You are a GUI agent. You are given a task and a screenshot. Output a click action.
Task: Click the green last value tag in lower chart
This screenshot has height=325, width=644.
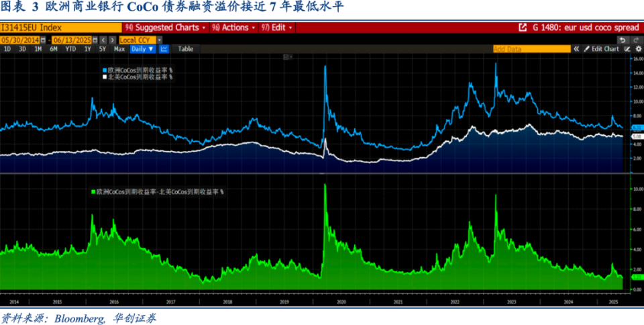click(x=637, y=277)
